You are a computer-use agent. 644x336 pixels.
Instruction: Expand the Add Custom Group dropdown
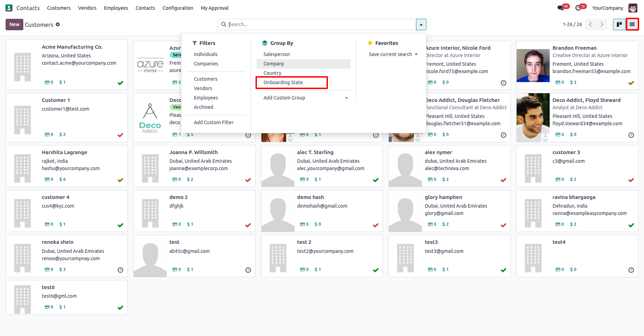pyautogui.click(x=303, y=98)
